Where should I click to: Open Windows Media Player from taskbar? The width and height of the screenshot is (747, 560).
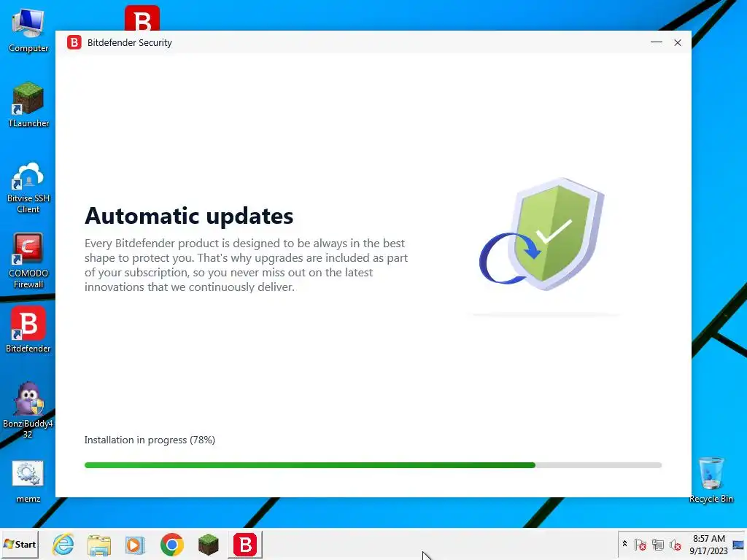[x=135, y=544]
